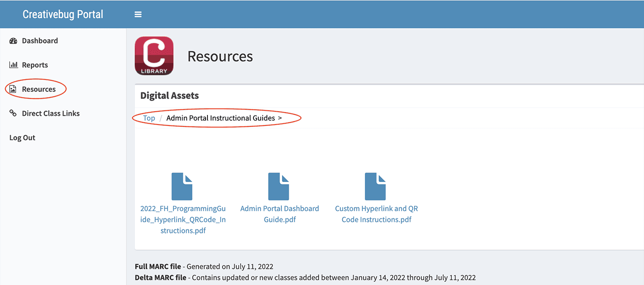Click Creativebug Portal header title
Viewport: 644px width, 285px height.
(x=63, y=14)
